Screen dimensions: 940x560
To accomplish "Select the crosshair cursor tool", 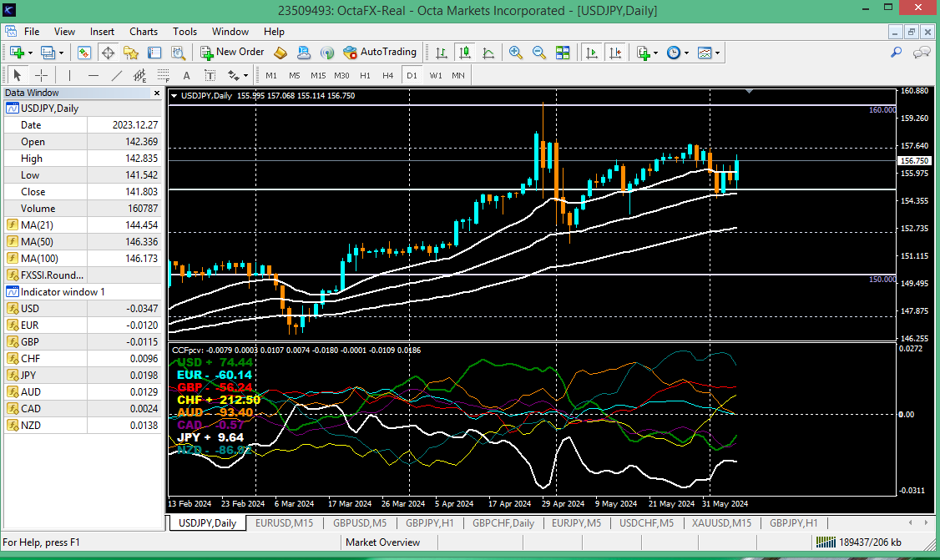I will click(41, 76).
